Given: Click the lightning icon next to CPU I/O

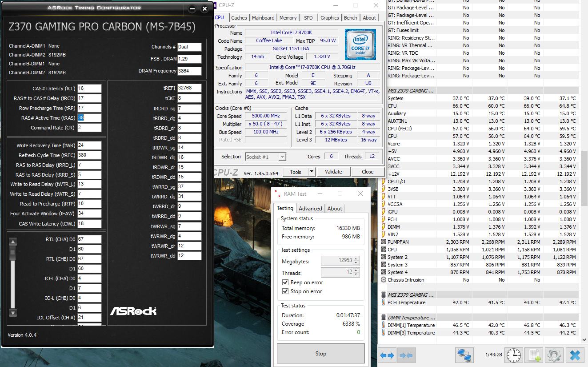Looking at the screenshot, I should click(x=384, y=181).
